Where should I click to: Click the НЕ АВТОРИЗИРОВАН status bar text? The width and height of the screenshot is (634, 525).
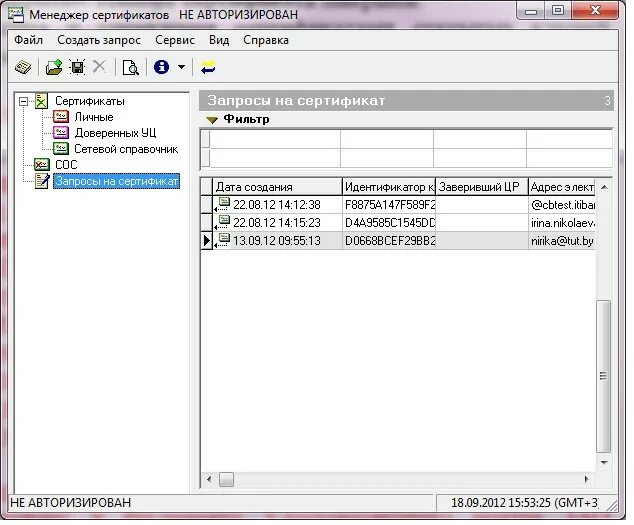[71, 503]
